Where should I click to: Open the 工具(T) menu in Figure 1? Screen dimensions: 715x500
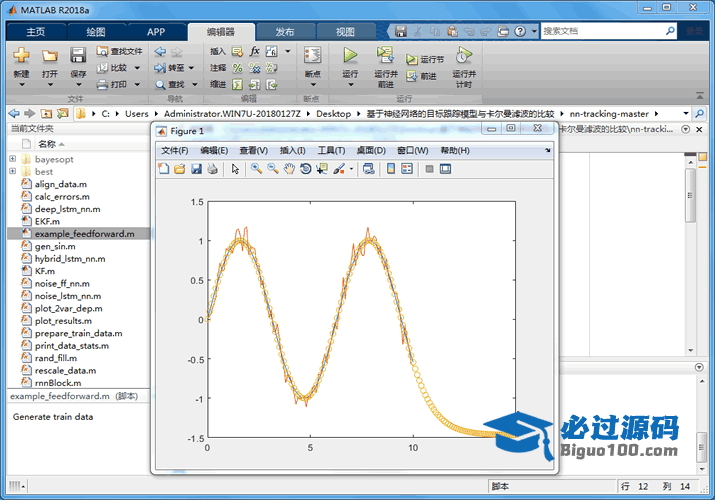[331, 150]
